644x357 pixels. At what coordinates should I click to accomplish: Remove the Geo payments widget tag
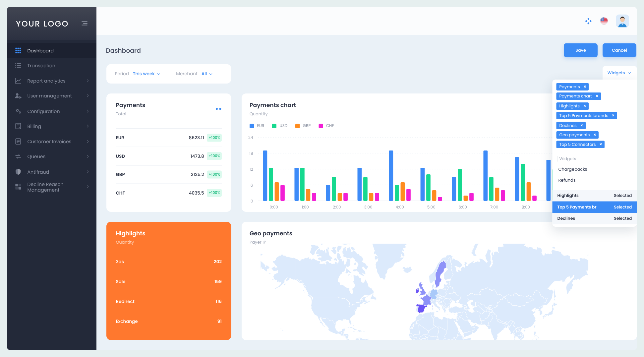pyautogui.click(x=595, y=135)
